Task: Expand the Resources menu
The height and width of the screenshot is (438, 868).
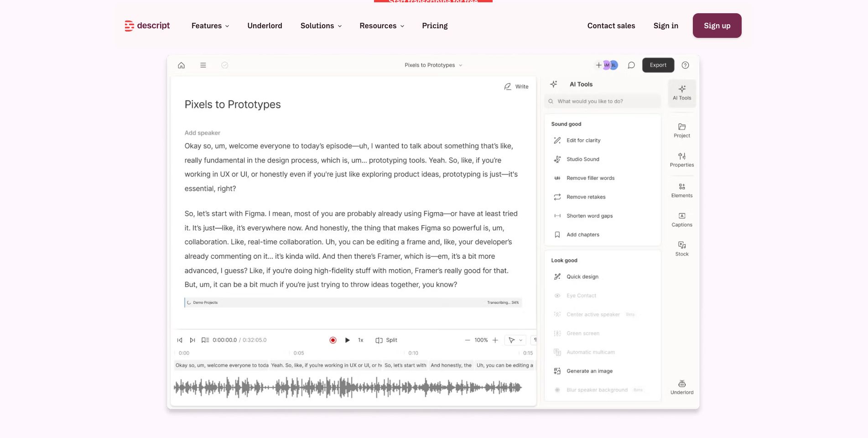Action: click(382, 26)
